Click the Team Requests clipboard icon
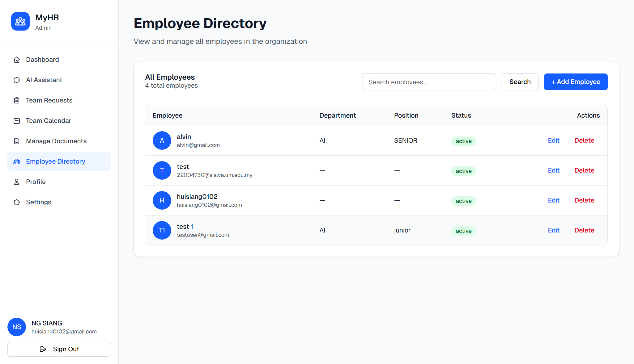This screenshot has height=364, width=634. point(17,100)
